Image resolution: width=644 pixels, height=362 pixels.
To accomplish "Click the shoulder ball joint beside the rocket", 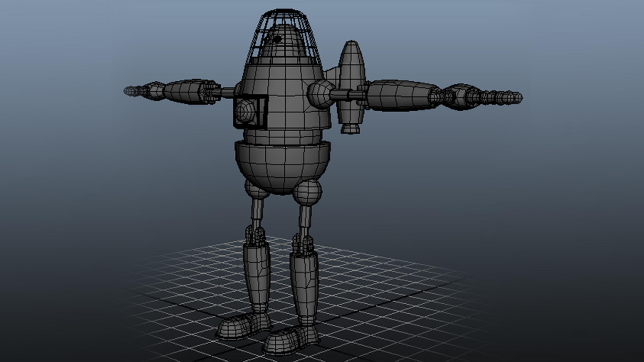I will click(319, 95).
